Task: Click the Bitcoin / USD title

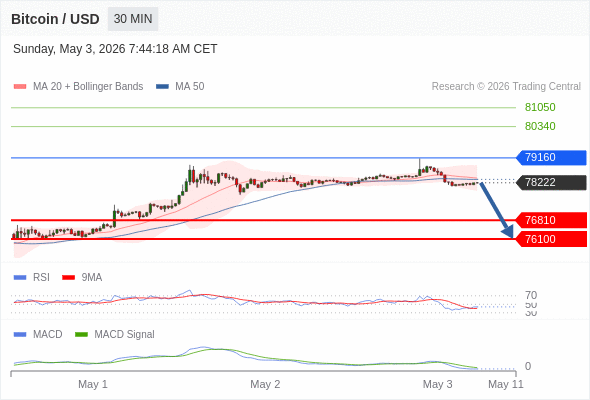Action: pos(55,19)
